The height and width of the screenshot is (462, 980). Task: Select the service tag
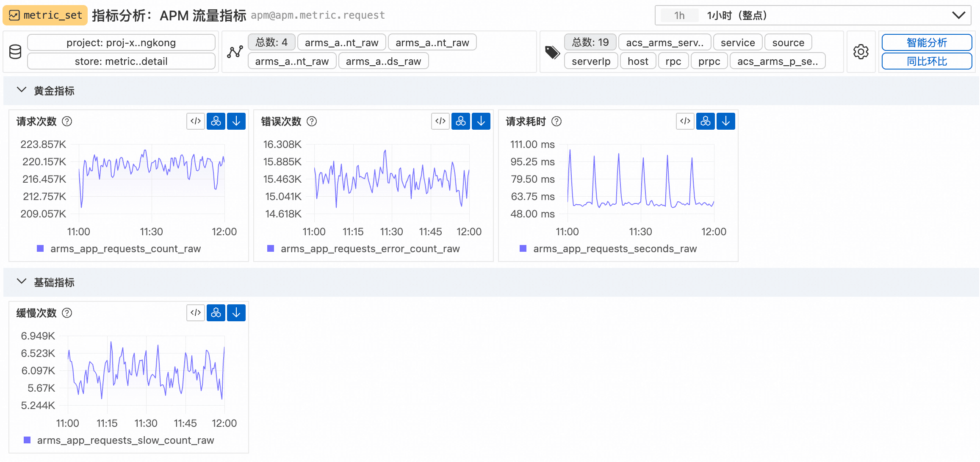737,43
